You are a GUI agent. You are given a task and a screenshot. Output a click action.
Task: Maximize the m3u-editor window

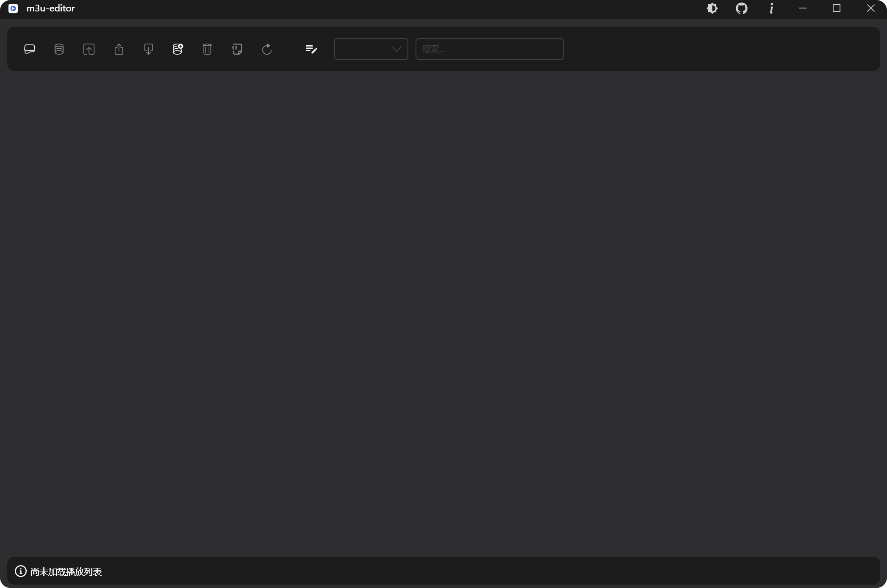click(837, 8)
